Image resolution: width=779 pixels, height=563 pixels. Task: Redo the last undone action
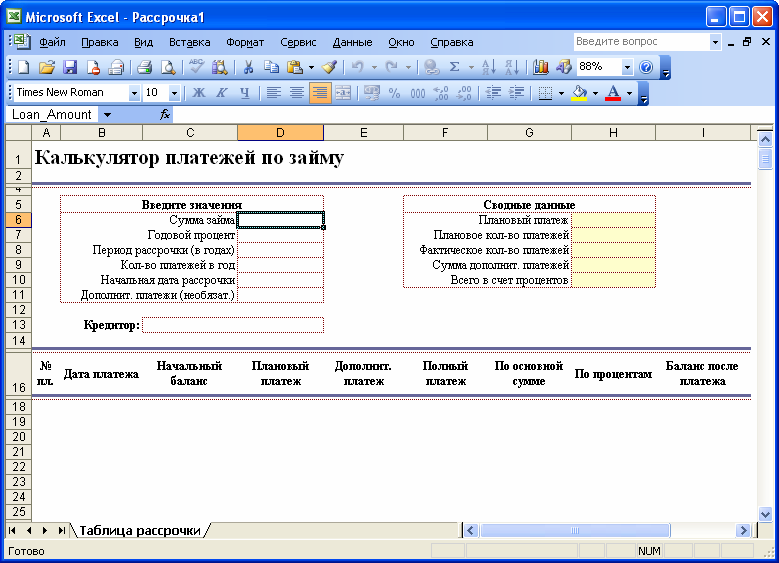pos(392,67)
